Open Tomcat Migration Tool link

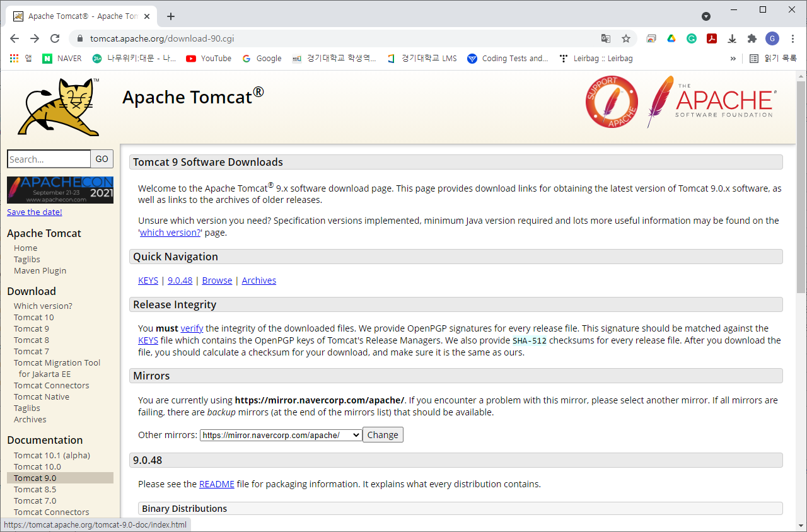pyautogui.click(x=57, y=368)
